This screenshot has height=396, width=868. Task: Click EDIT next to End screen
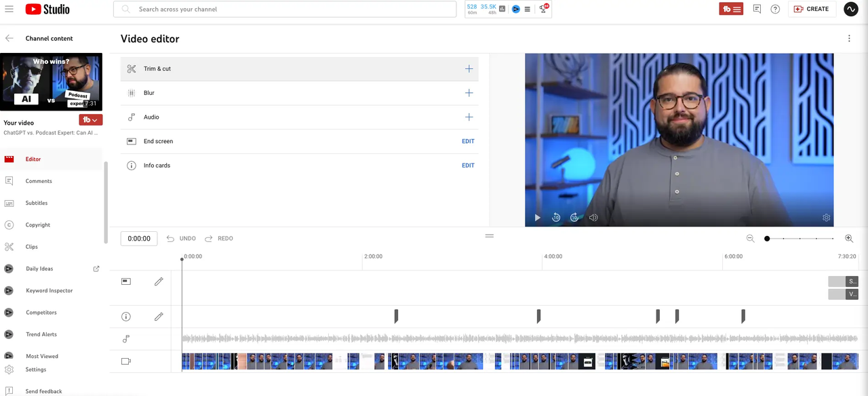pos(468,142)
